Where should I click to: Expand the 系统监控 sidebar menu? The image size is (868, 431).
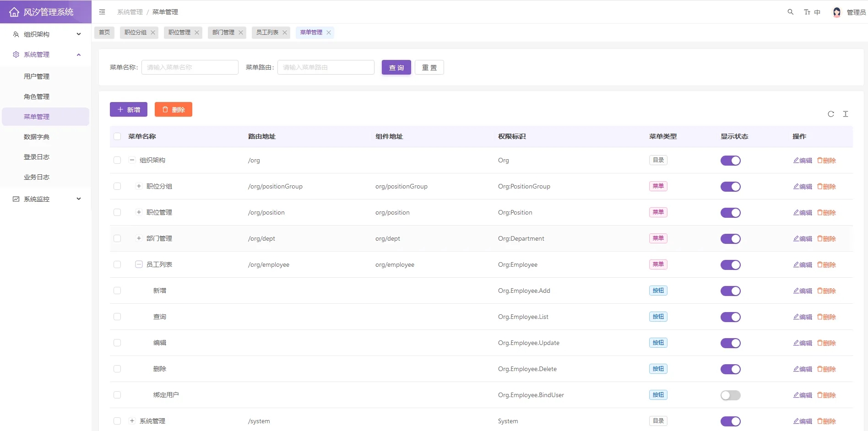pyautogui.click(x=46, y=199)
